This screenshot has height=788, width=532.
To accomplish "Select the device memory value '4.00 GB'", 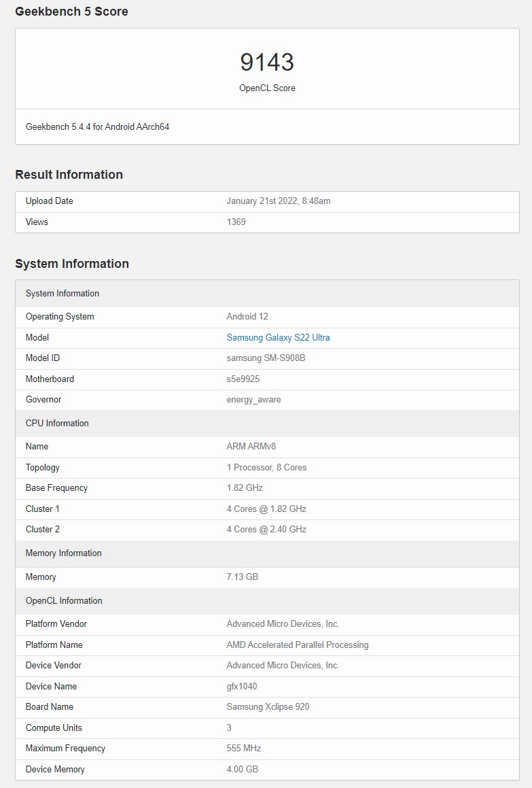I will click(x=242, y=770).
